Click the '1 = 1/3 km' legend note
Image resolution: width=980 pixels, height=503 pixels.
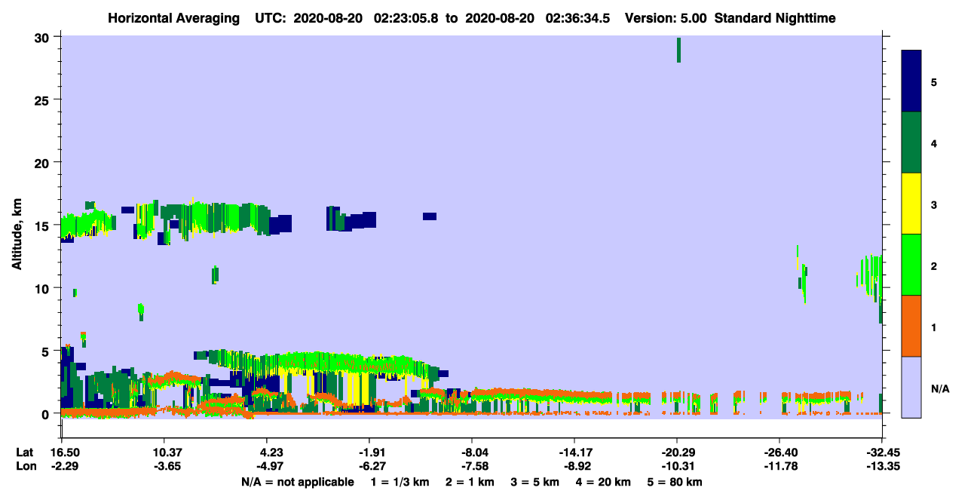pos(400,482)
